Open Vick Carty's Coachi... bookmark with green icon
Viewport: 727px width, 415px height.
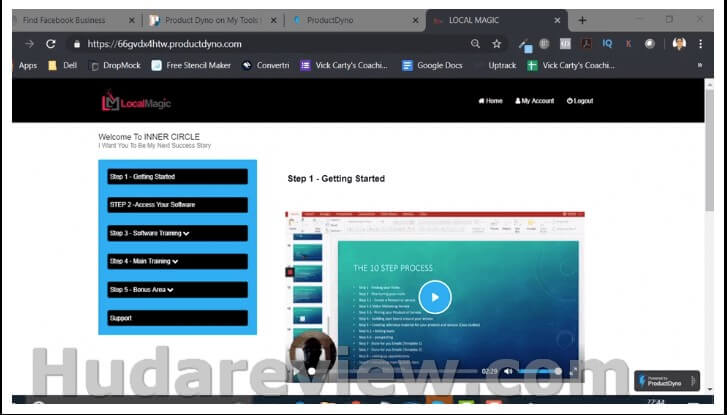pyautogui.click(x=571, y=65)
